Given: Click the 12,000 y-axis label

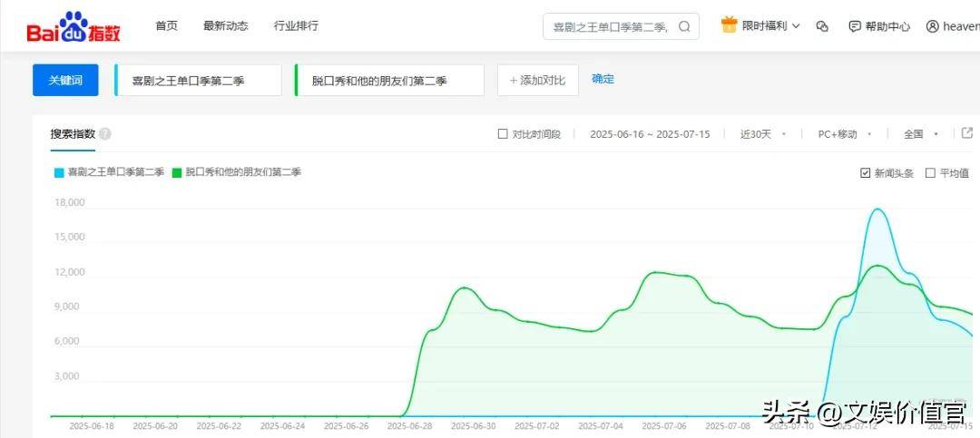Looking at the screenshot, I should point(70,272).
